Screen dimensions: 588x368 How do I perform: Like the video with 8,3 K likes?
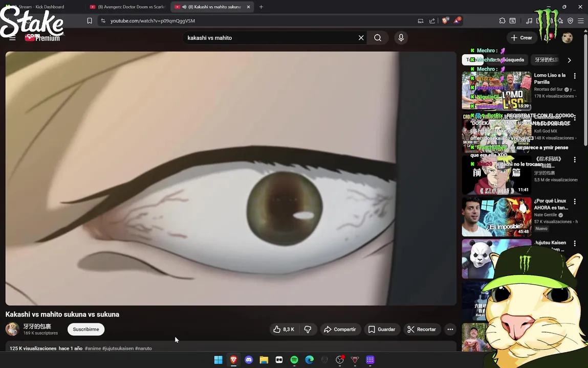pyautogui.click(x=284, y=330)
